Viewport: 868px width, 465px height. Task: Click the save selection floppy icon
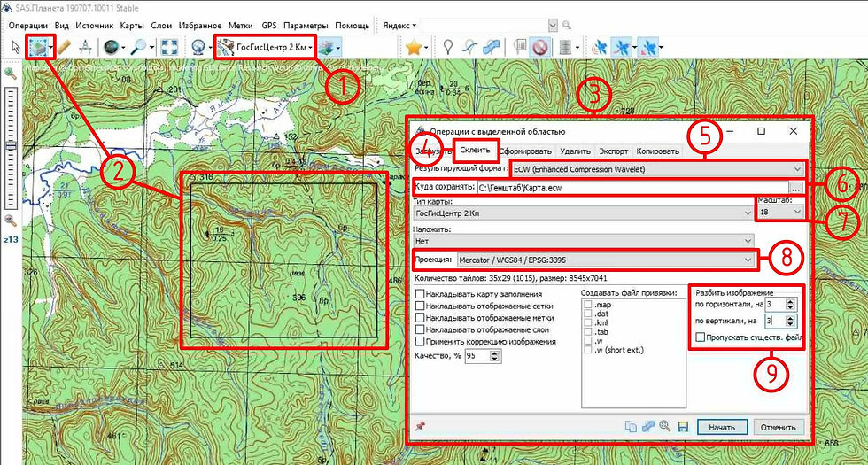click(x=683, y=427)
